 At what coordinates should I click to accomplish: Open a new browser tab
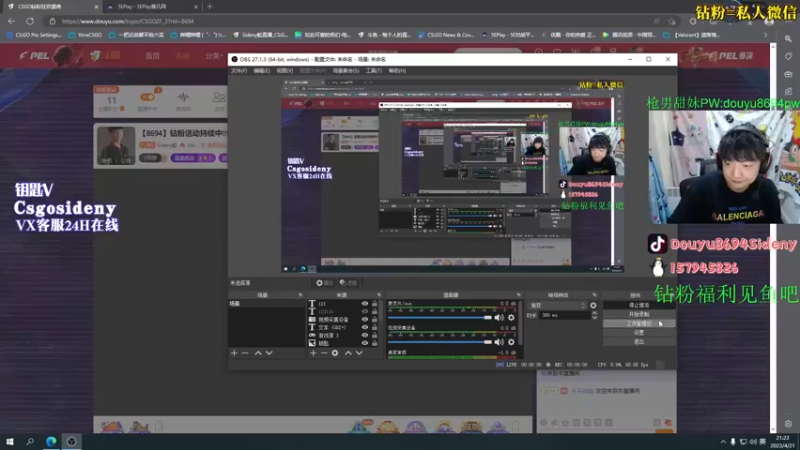pyautogui.click(x=210, y=7)
